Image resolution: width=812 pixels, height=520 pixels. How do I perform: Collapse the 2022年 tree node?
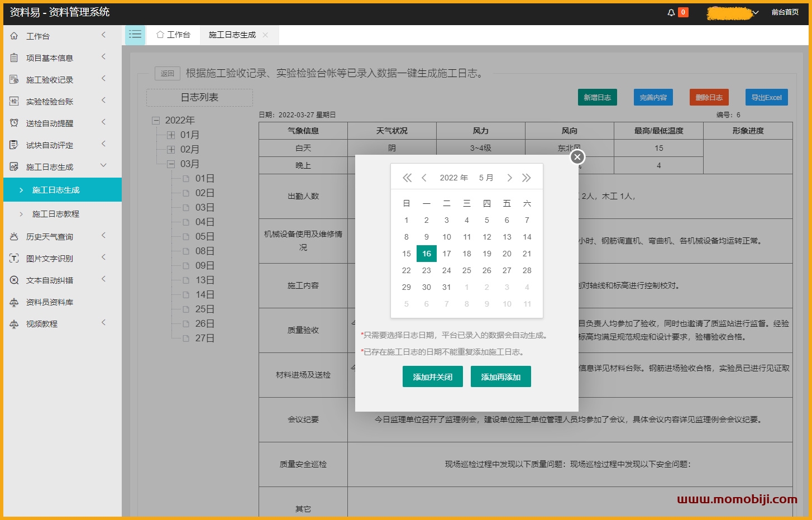pos(156,120)
